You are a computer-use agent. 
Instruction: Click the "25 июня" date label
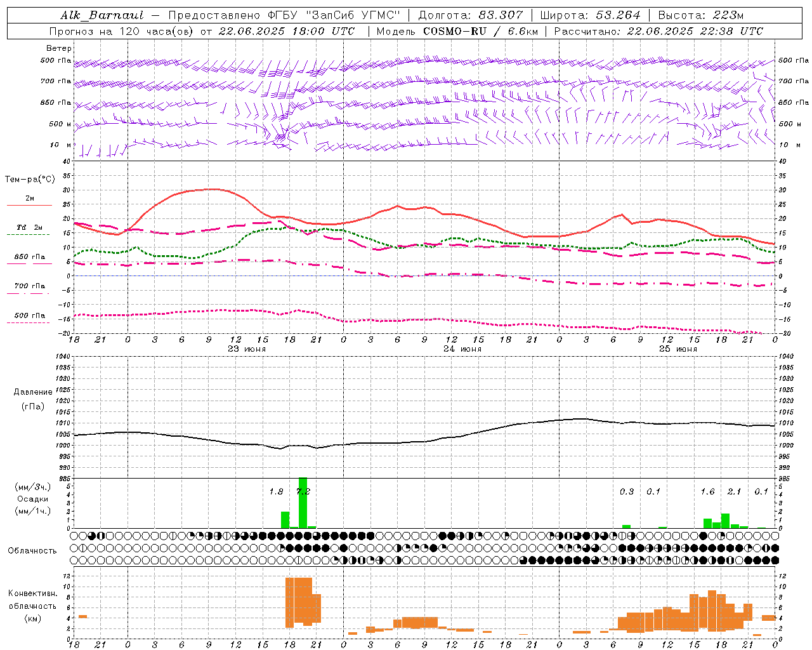pos(678,349)
